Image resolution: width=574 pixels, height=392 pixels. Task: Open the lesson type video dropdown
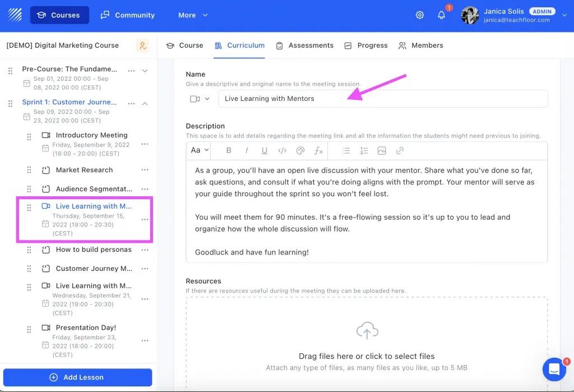tap(200, 99)
